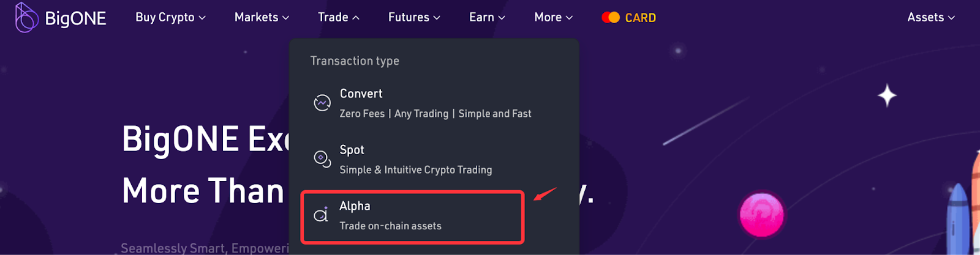The height and width of the screenshot is (255, 980).
Task: Open the Markets dropdown menu
Action: [262, 18]
